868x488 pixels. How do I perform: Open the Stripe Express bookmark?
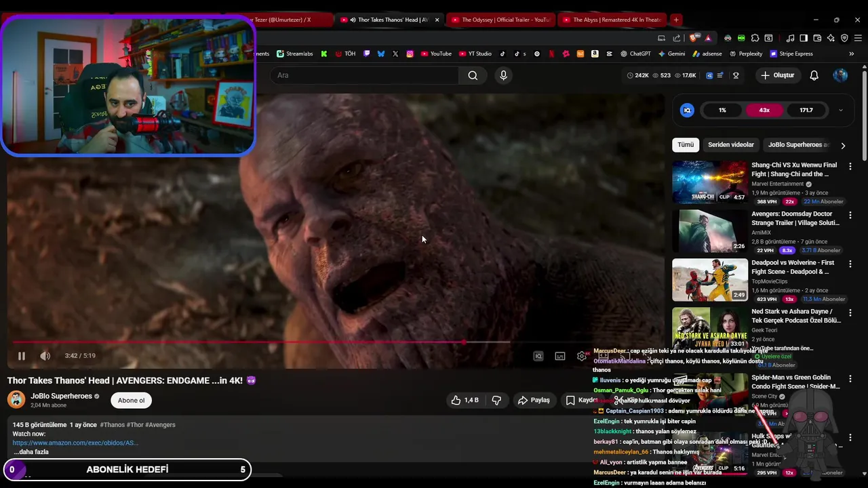pos(791,54)
